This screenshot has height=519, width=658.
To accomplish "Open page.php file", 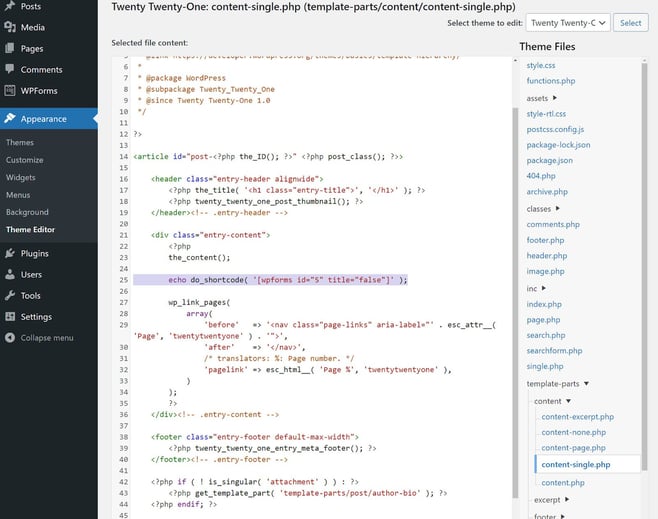I will (543, 320).
